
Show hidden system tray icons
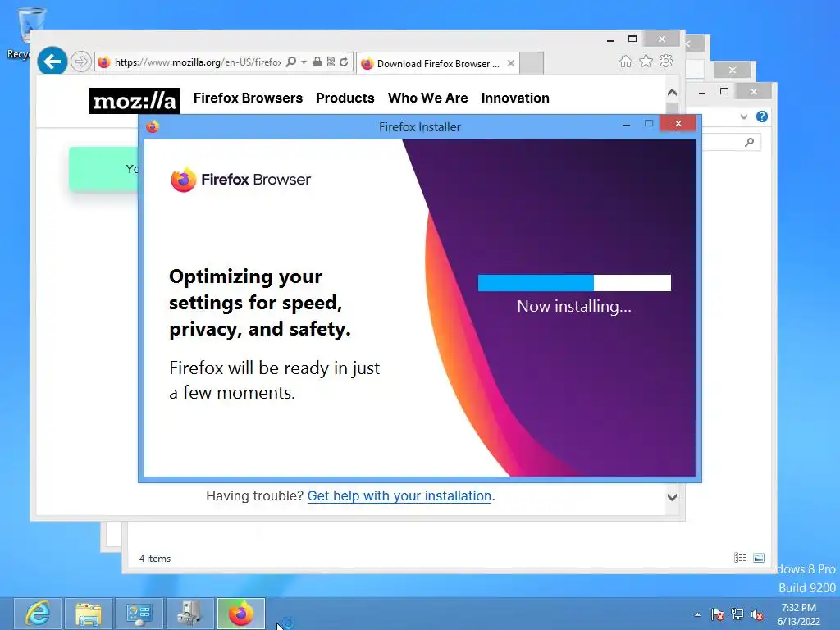(x=697, y=614)
